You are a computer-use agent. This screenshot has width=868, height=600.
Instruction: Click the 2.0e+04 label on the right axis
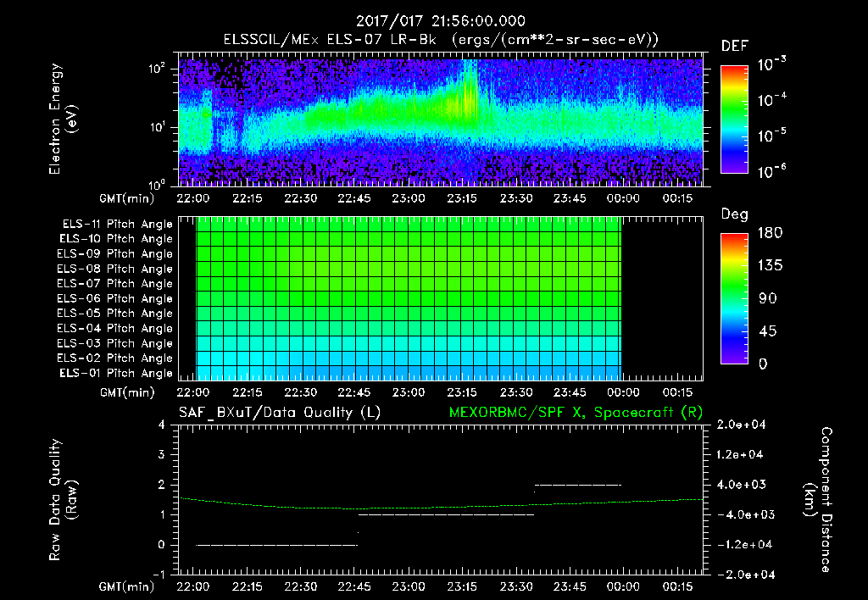point(740,425)
